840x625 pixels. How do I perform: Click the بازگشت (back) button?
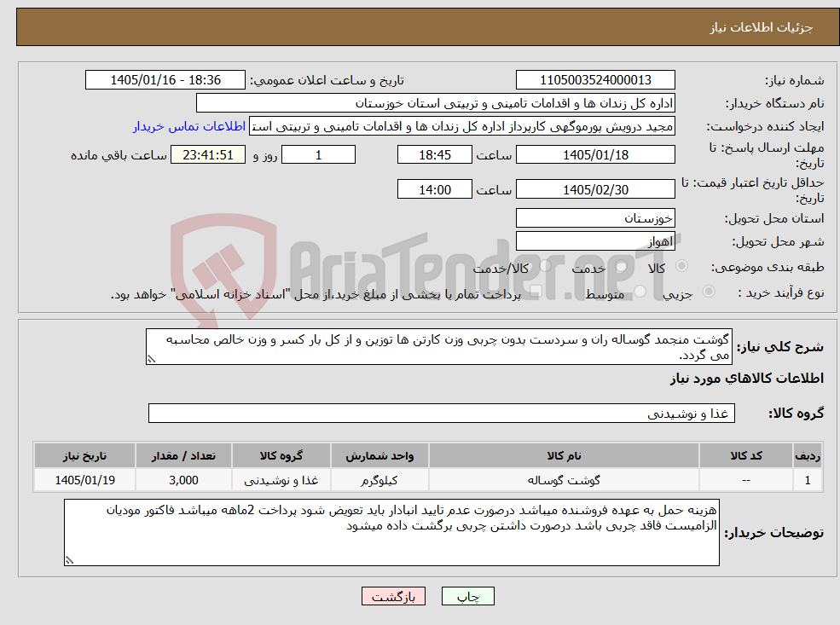393,596
